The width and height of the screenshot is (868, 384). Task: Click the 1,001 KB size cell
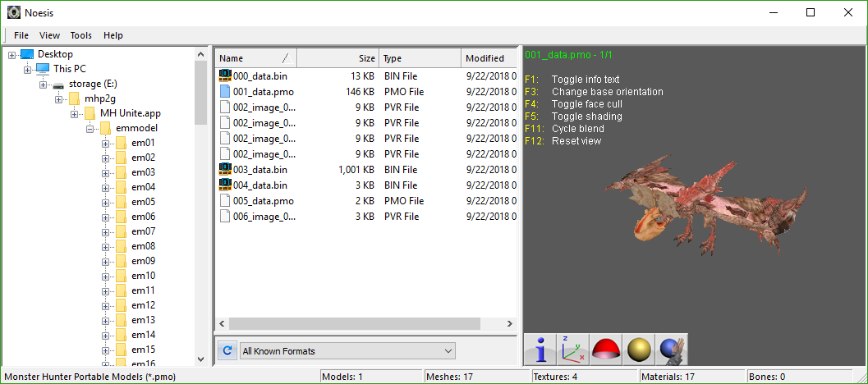[x=356, y=170]
